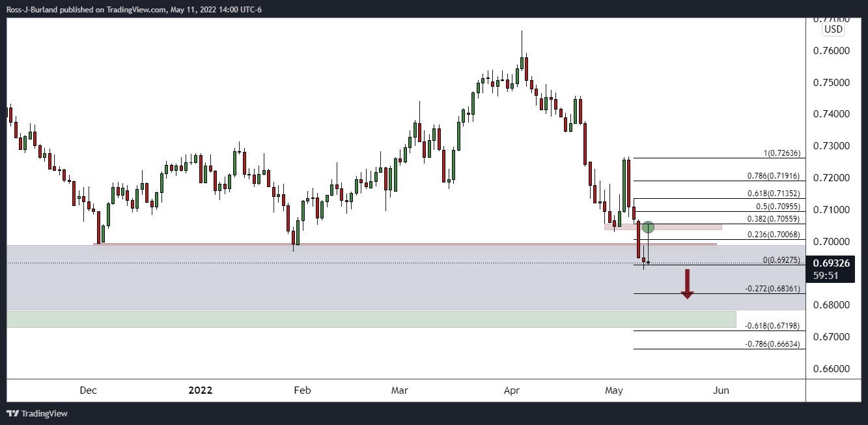Click the 2022 label on time axis

tap(200, 390)
